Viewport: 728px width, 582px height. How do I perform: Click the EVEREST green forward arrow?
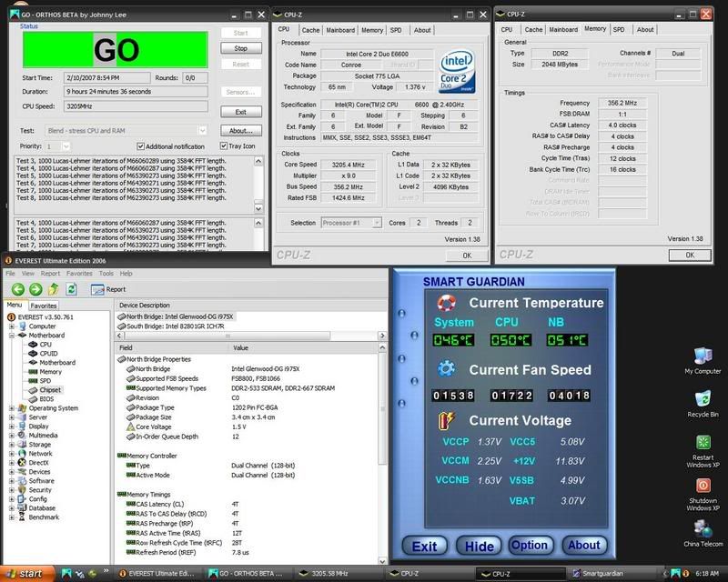[x=36, y=289]
